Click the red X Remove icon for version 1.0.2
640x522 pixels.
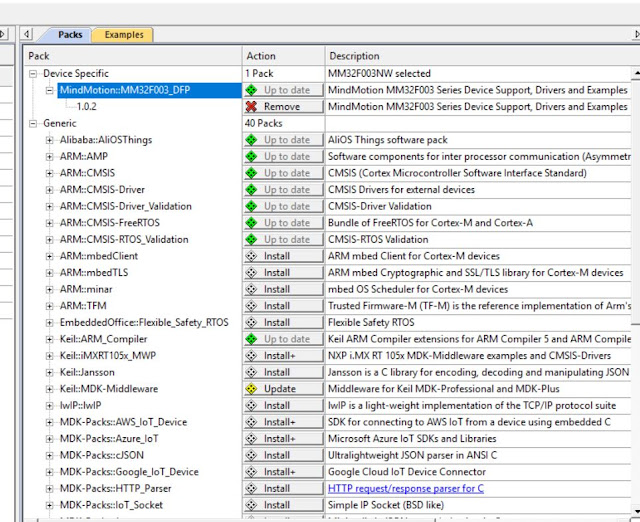pyautogui.click(x=251, y=107)
